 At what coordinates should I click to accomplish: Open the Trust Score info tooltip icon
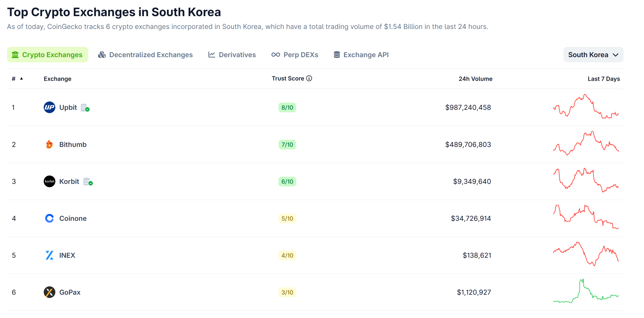pos(309,78)
